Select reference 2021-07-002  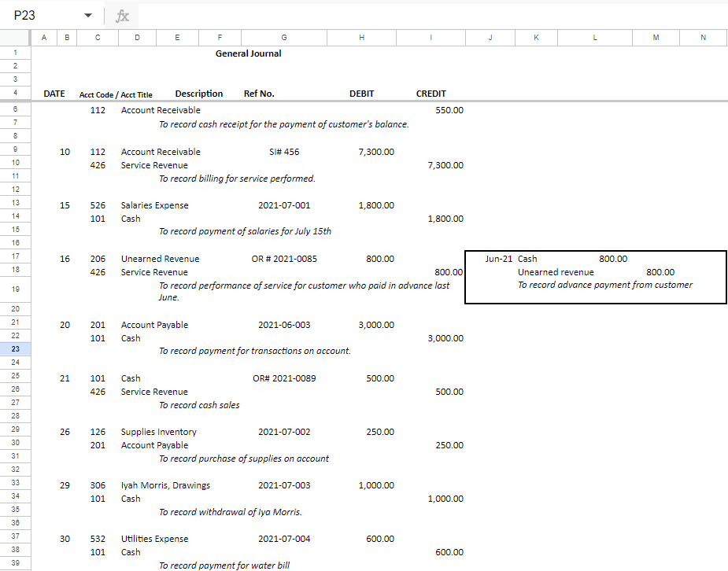click(x=284, y=432)
